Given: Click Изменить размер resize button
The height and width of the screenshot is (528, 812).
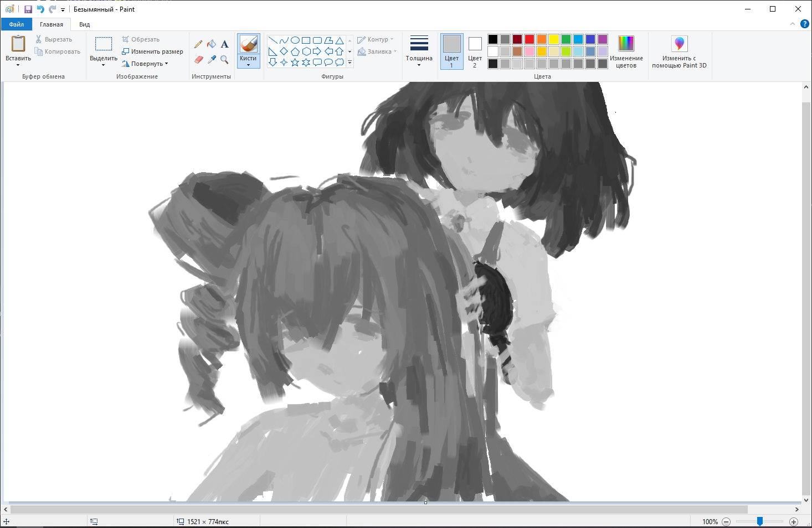Looking at the screenshot, I should (152, 51).
